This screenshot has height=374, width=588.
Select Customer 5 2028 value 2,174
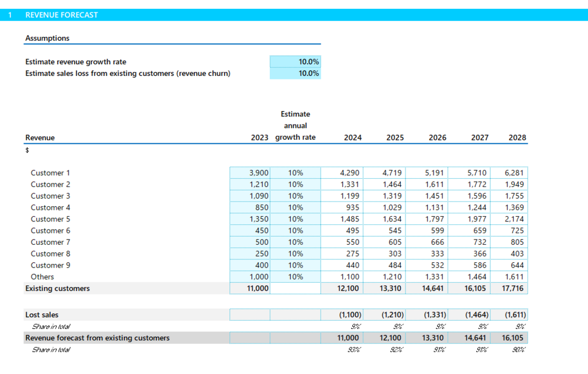coord(509,219)
